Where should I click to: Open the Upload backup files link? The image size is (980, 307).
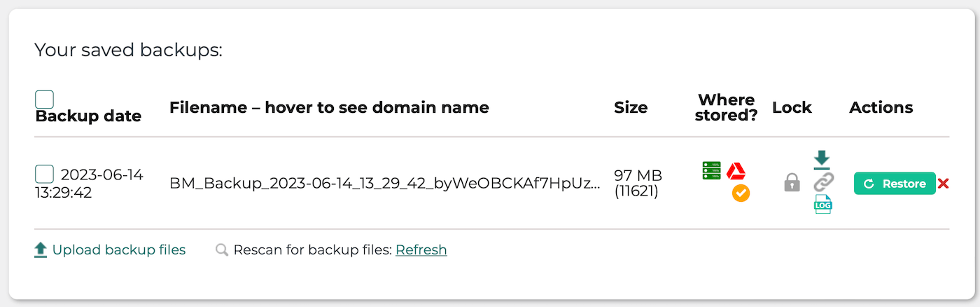(119, 250)
